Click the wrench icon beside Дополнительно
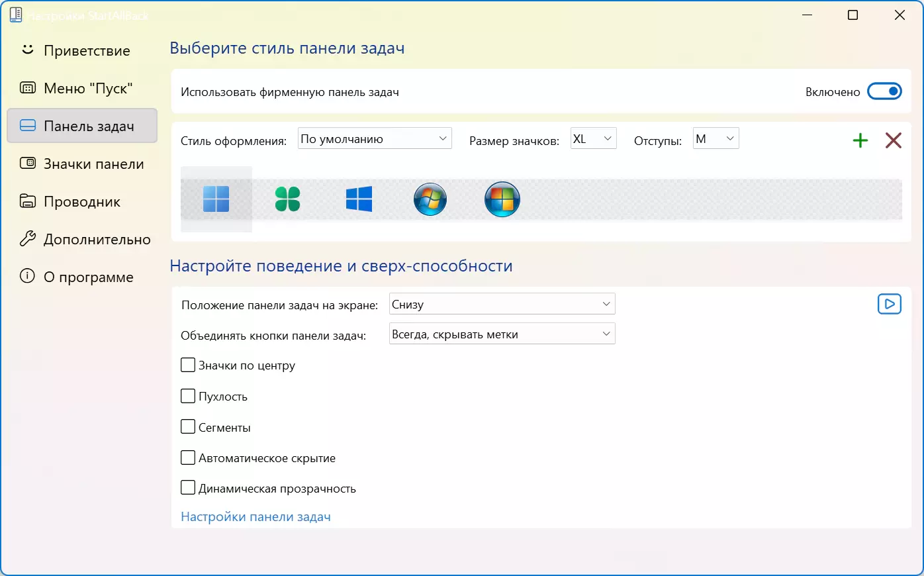Screen dimensions: 924x576 pos(27,239)
